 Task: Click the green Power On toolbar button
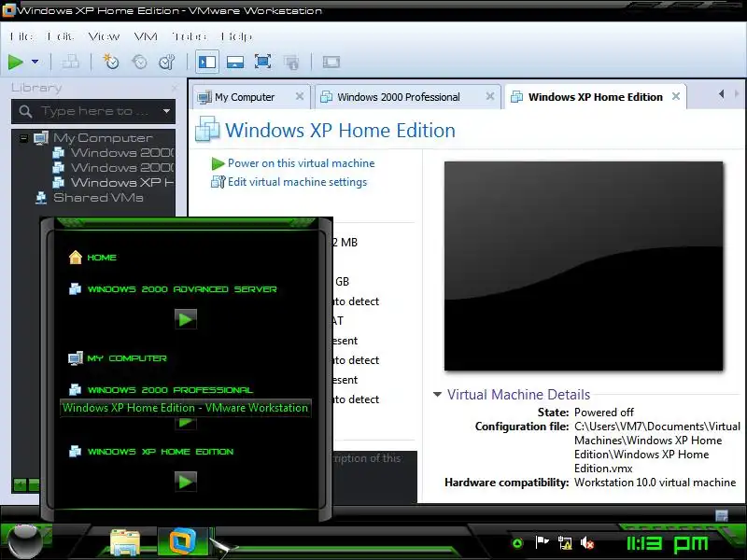coord(16,62)
